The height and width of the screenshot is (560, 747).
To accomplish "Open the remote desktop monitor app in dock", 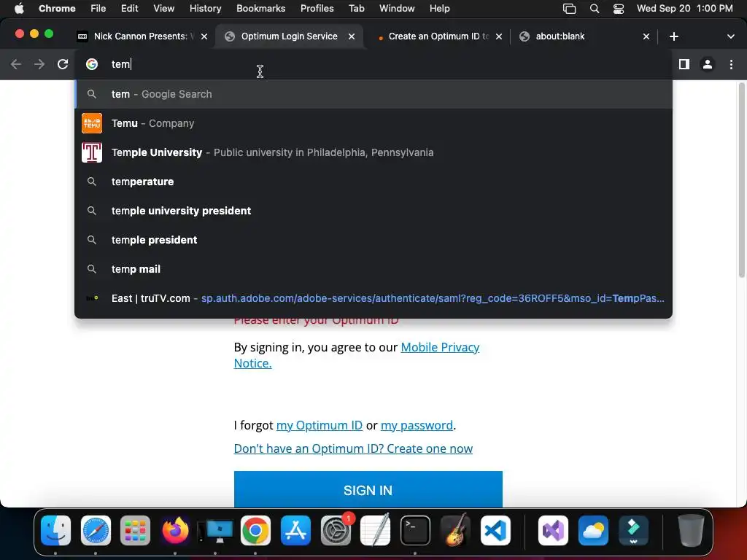I will tap(215, 530).
